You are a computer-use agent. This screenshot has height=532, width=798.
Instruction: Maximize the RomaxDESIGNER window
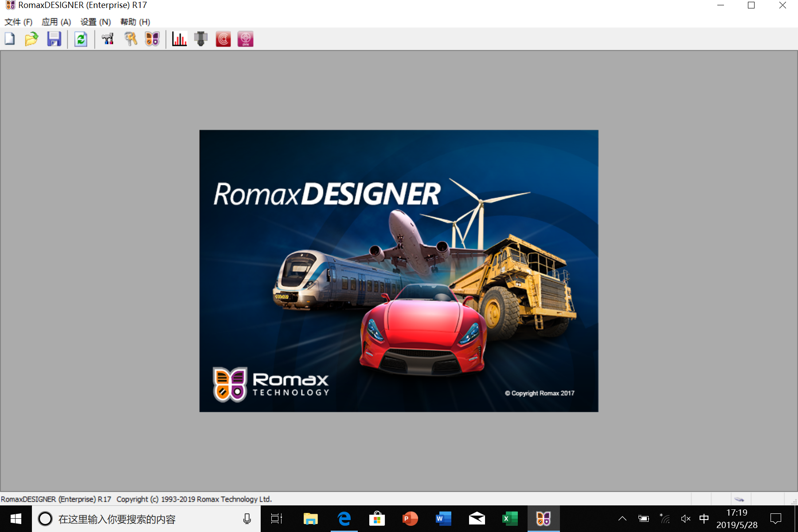[751, 5]
